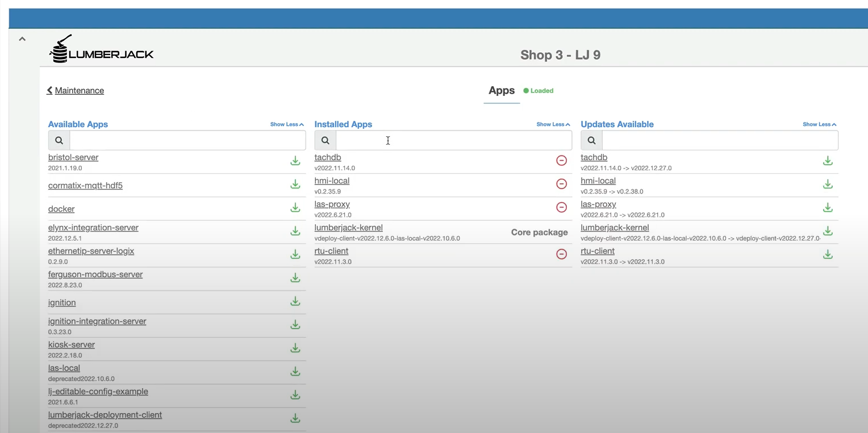Click the Updates Available heading

tap(617, 124)
